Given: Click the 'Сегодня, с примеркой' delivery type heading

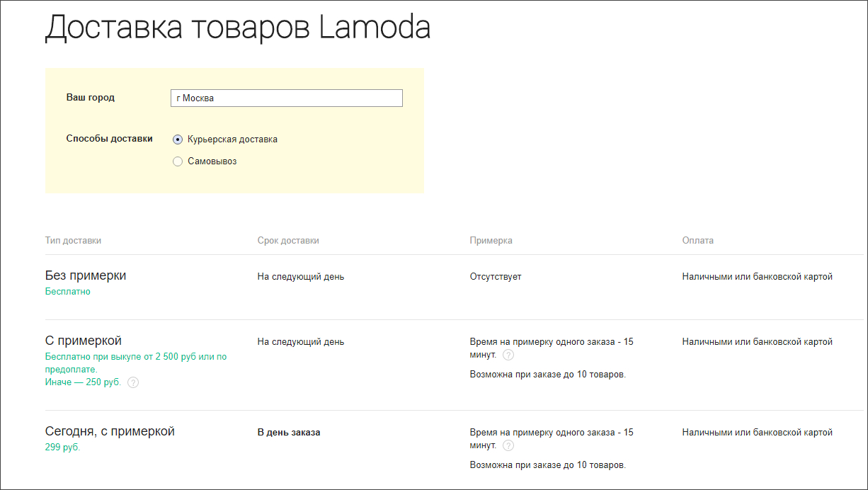Looking at the screenshot, I should (x=110, y=431).
